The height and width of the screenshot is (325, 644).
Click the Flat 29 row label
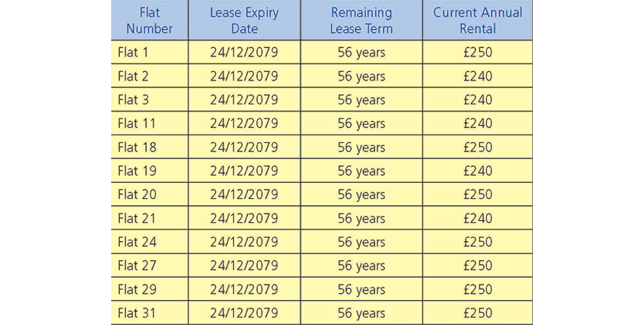coord(150,289)
